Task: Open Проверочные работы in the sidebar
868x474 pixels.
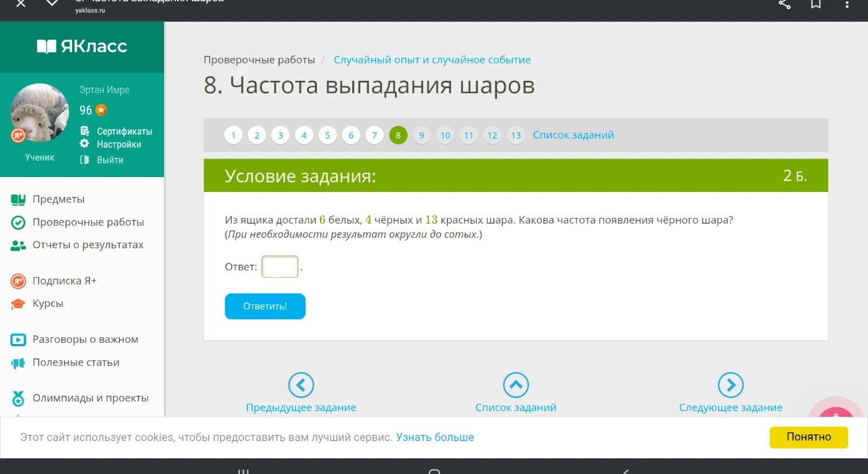Action: [88, 222]
